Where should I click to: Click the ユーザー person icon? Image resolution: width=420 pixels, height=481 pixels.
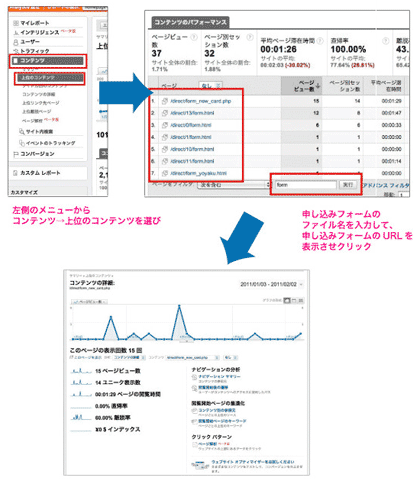click(16, 42)
